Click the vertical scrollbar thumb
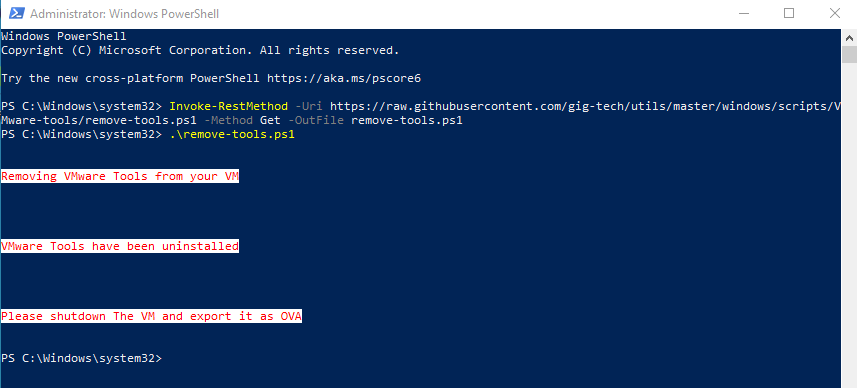Viewport: 857px width, 388px height. [x=849, y=55]
